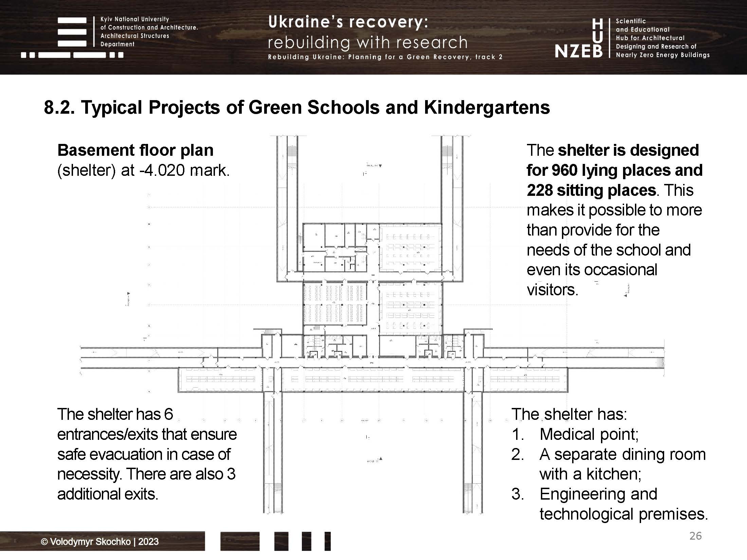Click "additional exits." line
Viewport: 747px width, 560px height.
click(x=108, y=494)
